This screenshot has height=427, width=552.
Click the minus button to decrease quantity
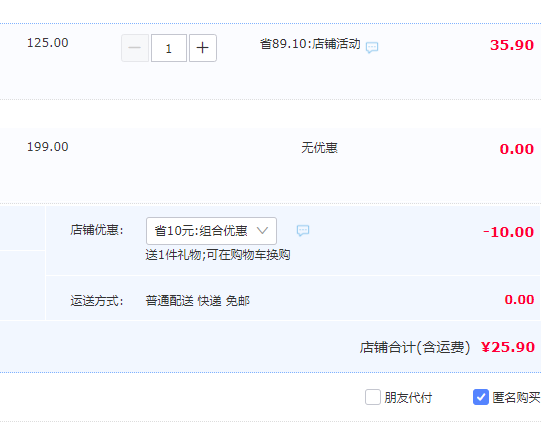click(x=135, y=48)
